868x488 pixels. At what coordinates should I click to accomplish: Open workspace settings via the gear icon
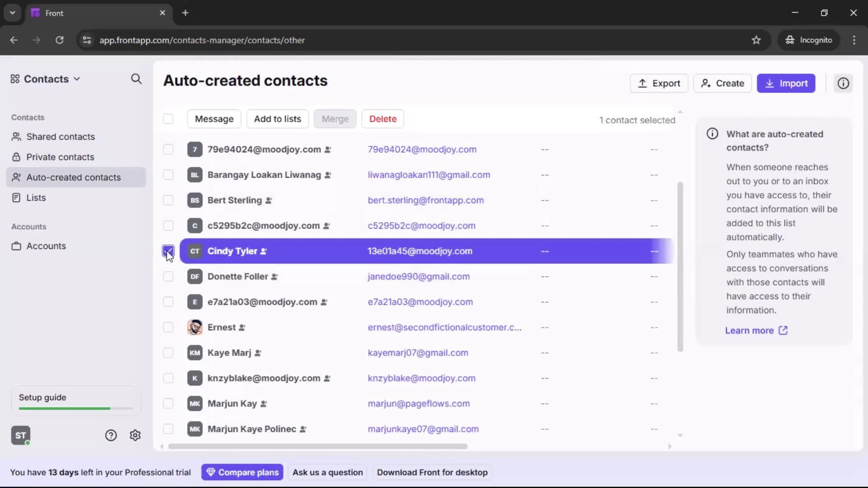(135, 435)
